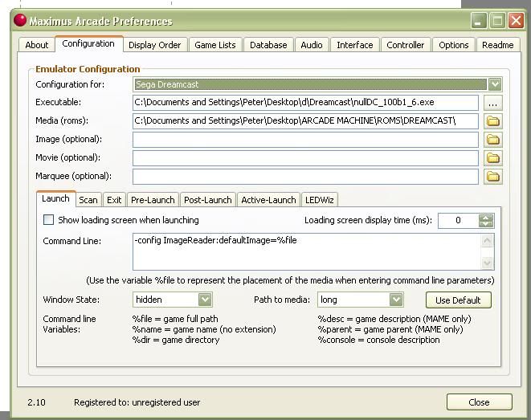Click Command Line scrollbar down arrow
Image resolution: width=531 pixels, height=420 pixels.
[x=488, y=263]
